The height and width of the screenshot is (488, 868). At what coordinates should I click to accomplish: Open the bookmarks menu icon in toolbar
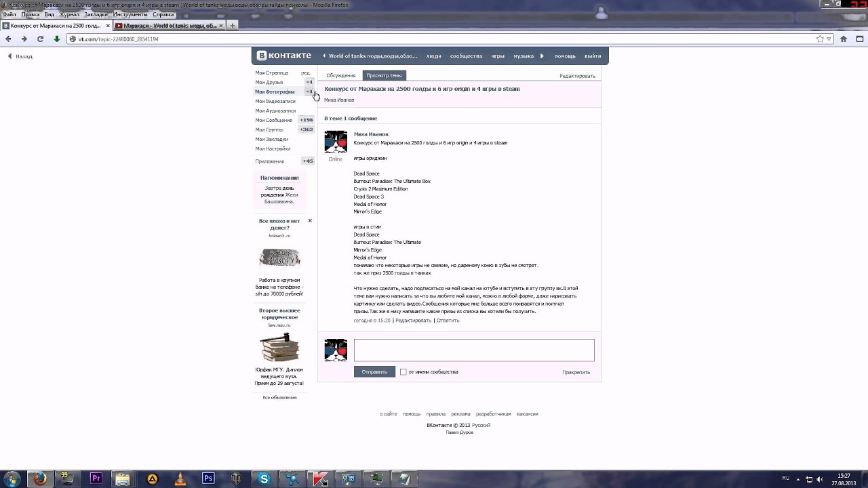(859, 39)
